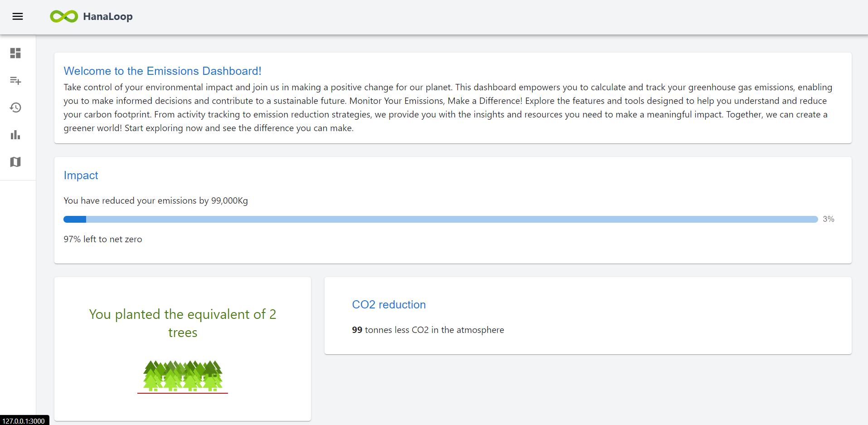Click the HanaLoop brand name text
This screenshot has width=868, height=425.
(108, 17)
